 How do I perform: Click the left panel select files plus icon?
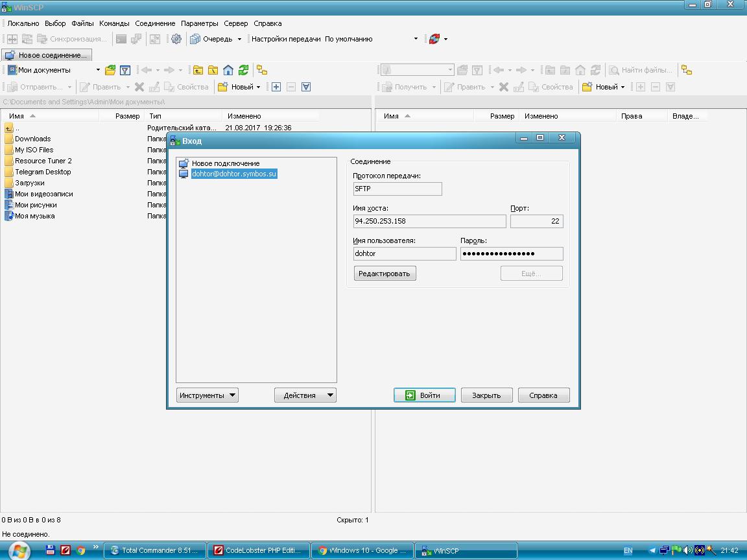coord(276,87)
